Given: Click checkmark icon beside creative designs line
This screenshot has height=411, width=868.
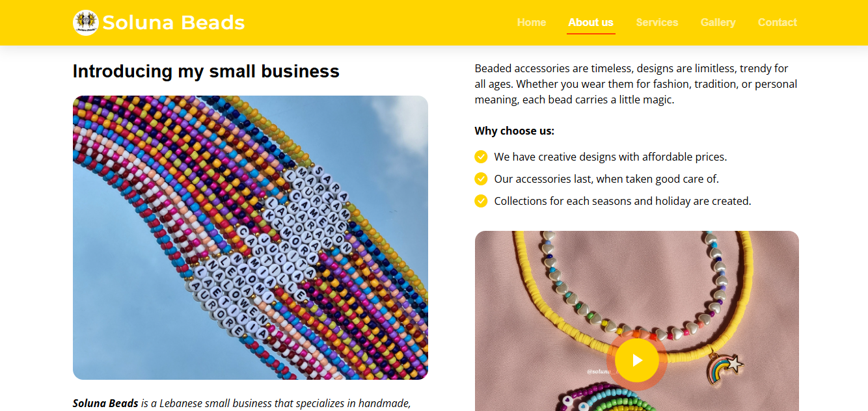Looking at the screenshot, I should tap(481, 157).
